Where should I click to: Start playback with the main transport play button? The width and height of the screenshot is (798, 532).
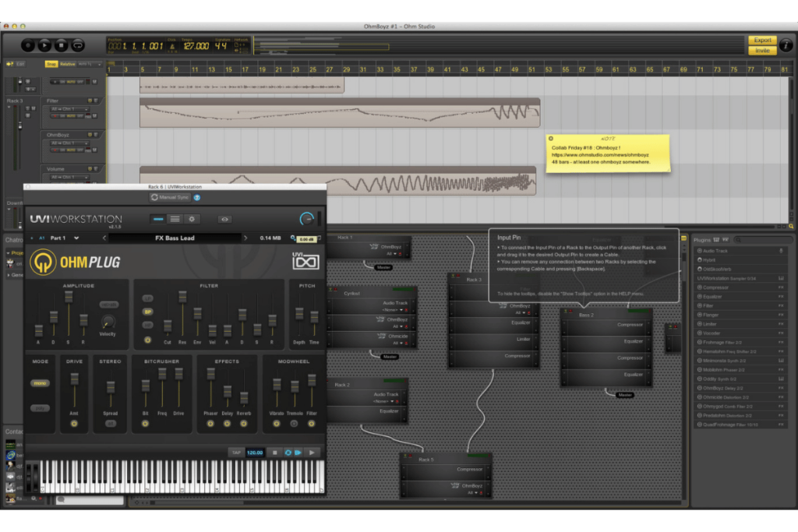tap(44, 45)
